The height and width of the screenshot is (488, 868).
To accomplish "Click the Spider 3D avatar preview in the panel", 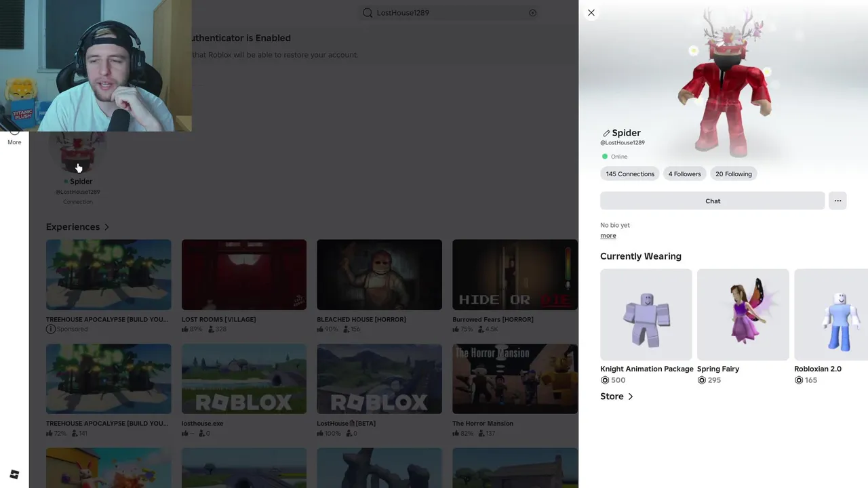I will (726, 83).
